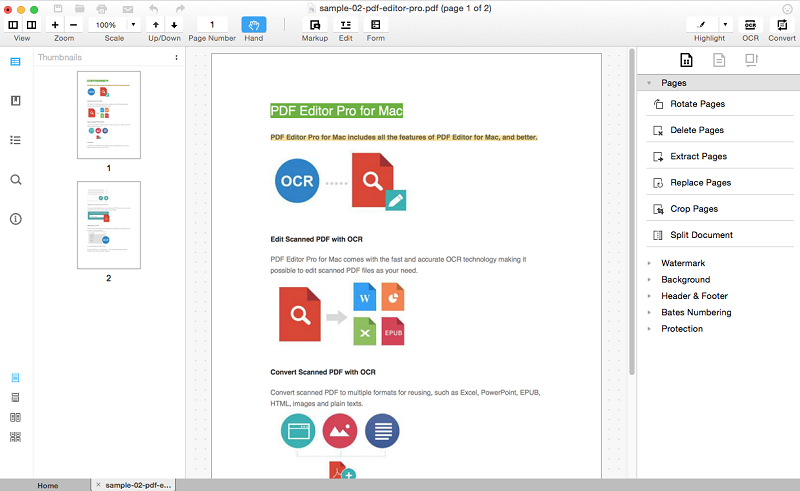Screen dimensions: 800x491
Task: Switch to continuous page display mode
Action: click(x=15, y=397)
